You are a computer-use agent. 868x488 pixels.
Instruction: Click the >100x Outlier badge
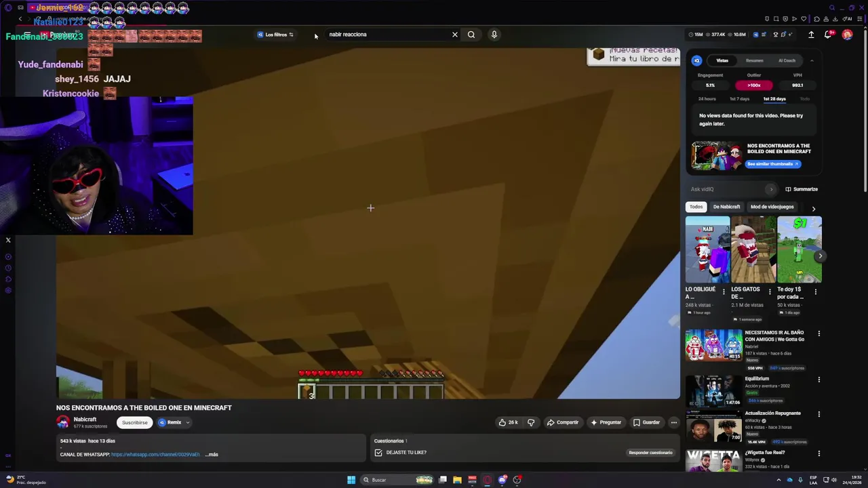(754, 85)
